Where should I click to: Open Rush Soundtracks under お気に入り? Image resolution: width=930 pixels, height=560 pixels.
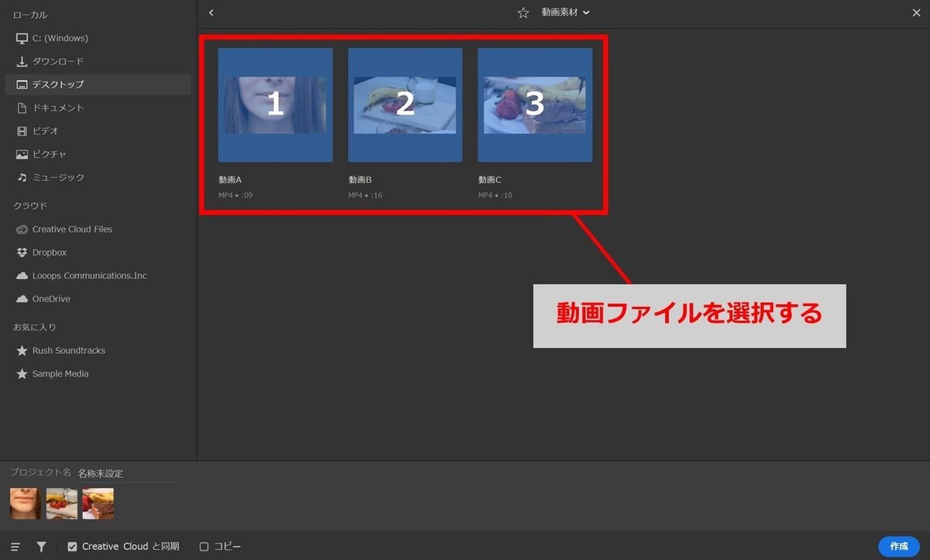[68, 350]
